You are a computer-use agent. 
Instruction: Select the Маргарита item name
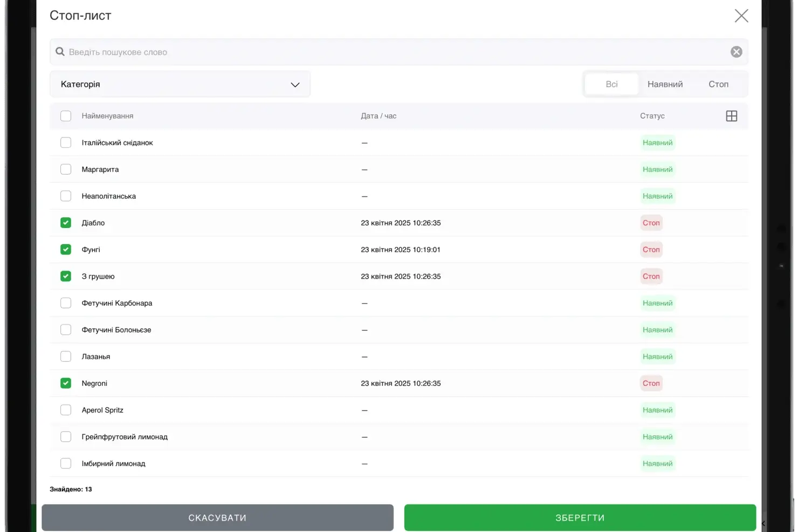coord(100,169)
